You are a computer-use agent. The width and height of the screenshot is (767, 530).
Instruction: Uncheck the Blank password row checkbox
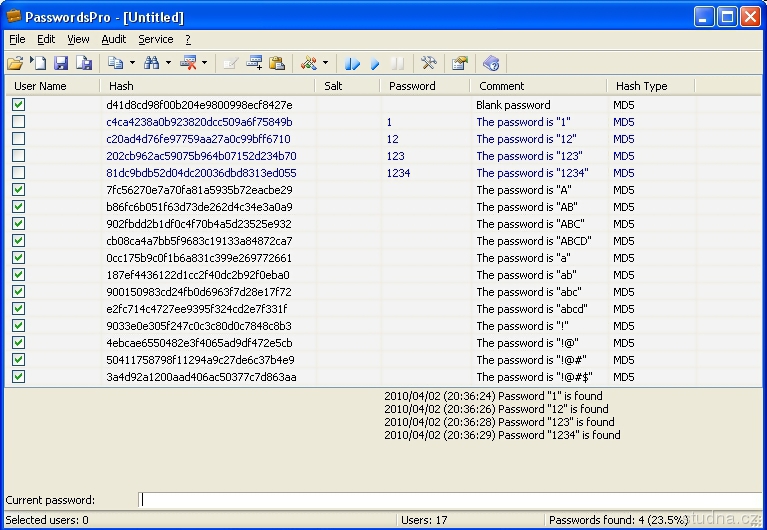[19, 105]
